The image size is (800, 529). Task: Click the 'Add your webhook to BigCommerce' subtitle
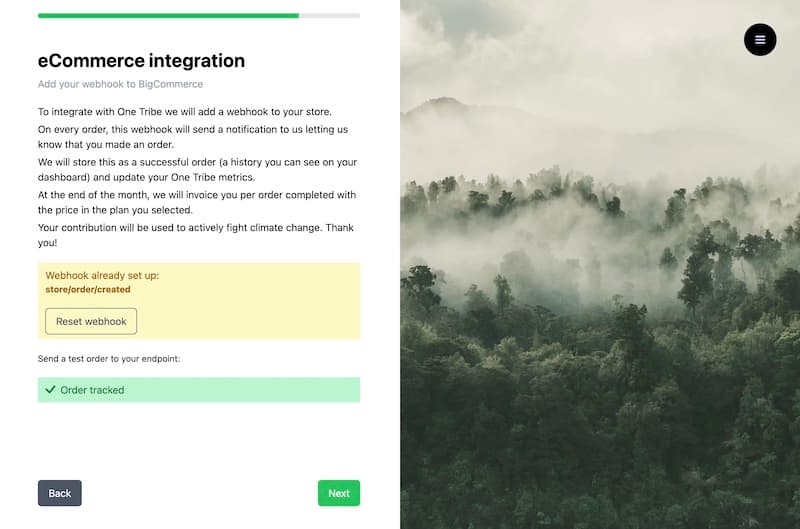[120, 84]
